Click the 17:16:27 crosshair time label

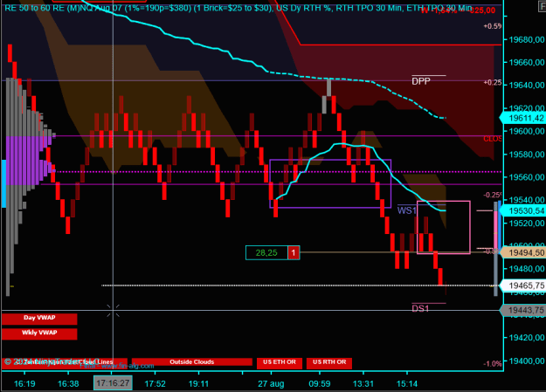pos(113,383)
